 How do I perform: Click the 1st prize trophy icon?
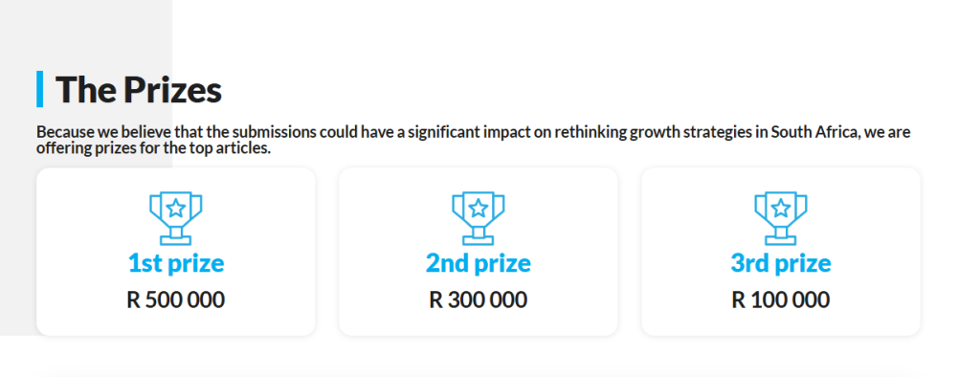click(x=176, y=218)
